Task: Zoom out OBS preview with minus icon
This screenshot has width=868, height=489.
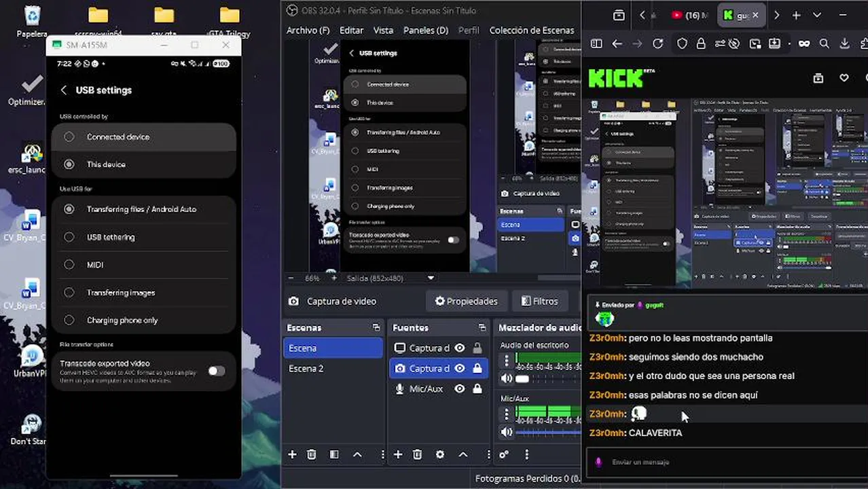Action: [291, 278]
